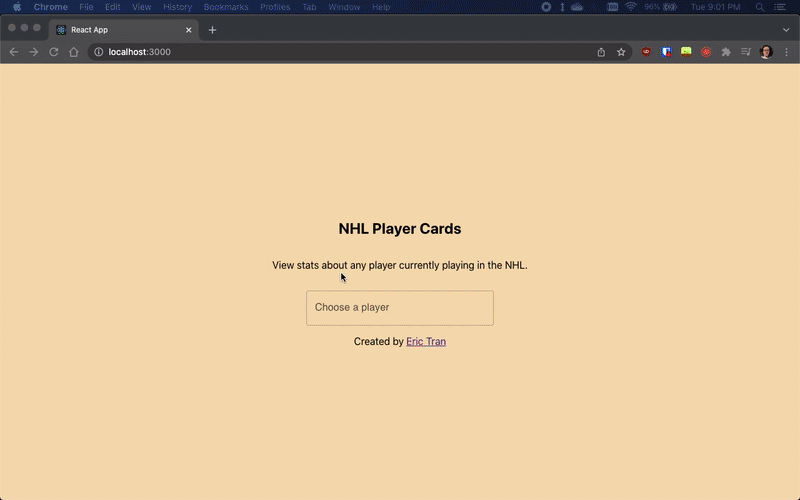The width and height of the screenshot is (800, 500).
Task: Share this page using the share icon
Action: pos(601,52)
